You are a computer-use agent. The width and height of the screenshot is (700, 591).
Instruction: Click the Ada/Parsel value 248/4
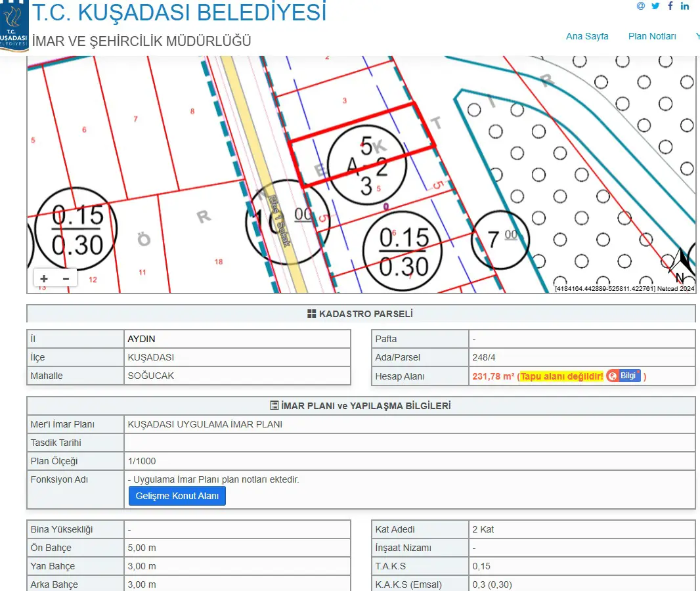click(484, 357)
